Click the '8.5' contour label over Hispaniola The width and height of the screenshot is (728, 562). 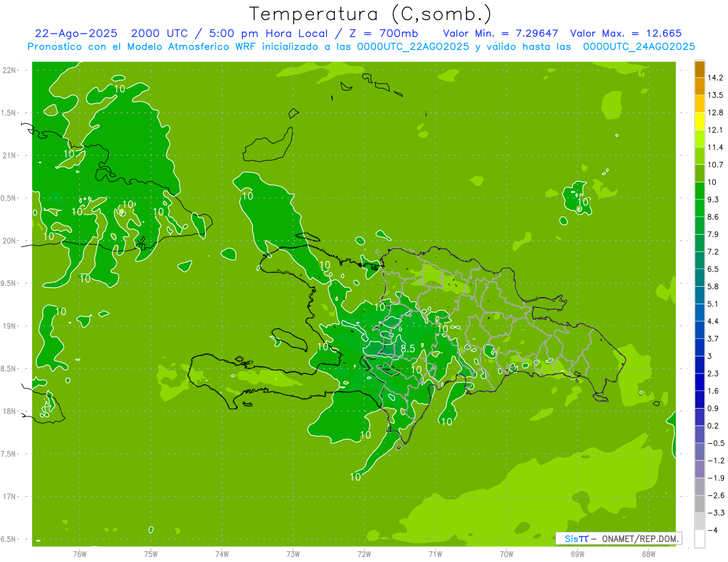click(408, 349)
